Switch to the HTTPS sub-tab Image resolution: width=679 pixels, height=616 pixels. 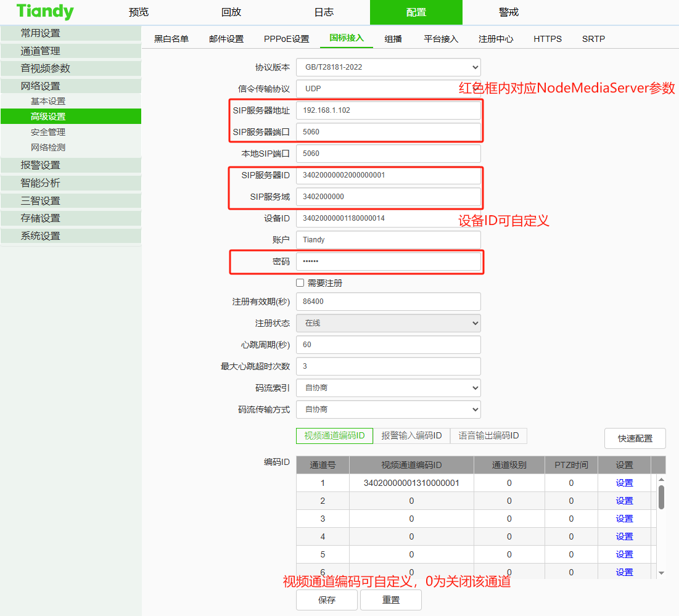[548, 39]
